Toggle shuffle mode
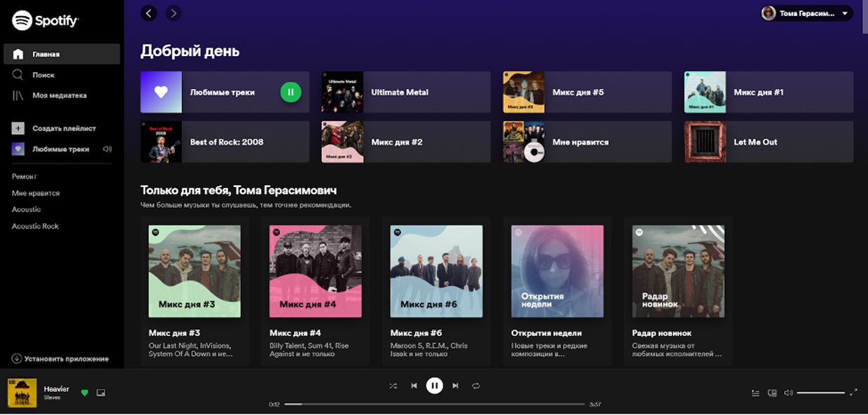 [x=393, y=386]
